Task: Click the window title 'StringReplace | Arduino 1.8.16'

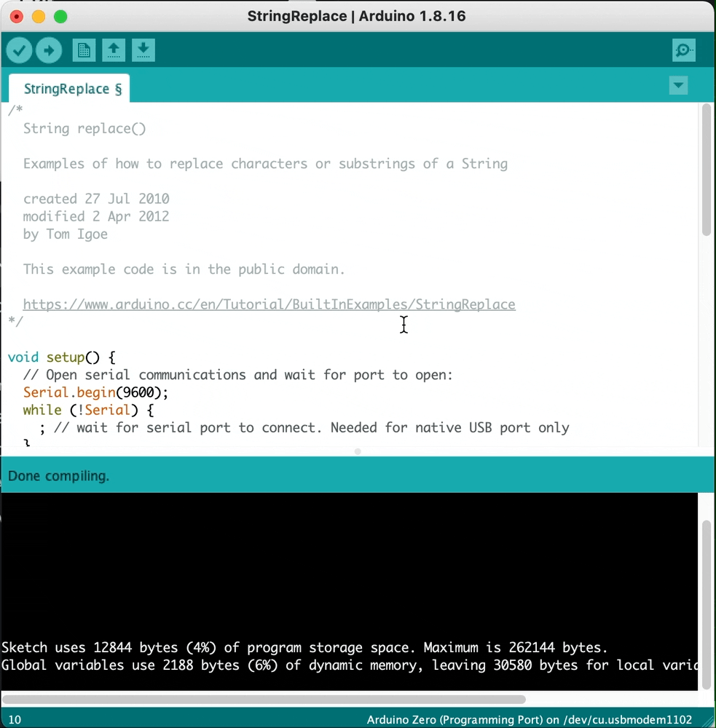Action: [x=356, y=16]
